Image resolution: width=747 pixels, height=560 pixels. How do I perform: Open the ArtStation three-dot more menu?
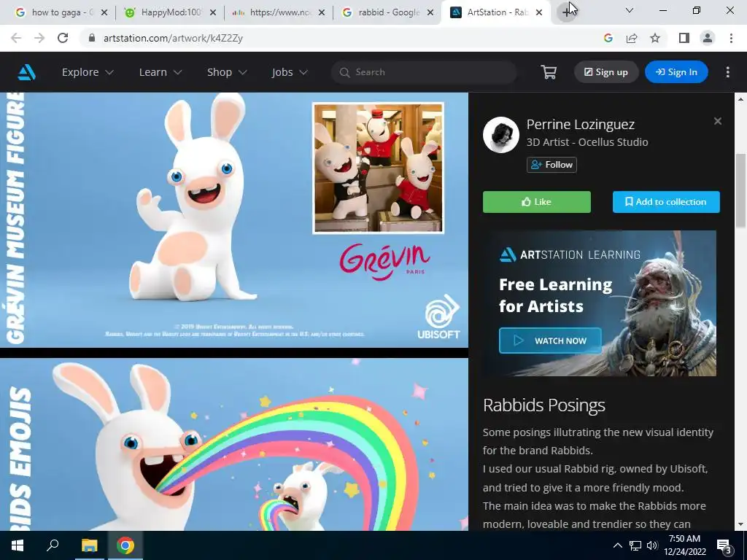point(727,72)
